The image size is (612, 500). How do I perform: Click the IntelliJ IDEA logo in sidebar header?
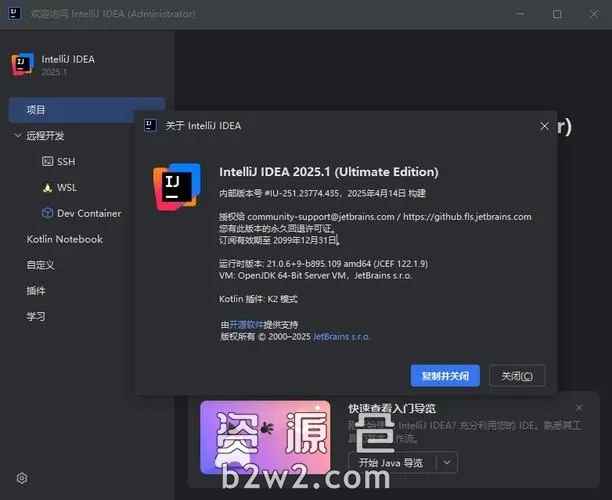pyautogui.click(x=22, y=65)
